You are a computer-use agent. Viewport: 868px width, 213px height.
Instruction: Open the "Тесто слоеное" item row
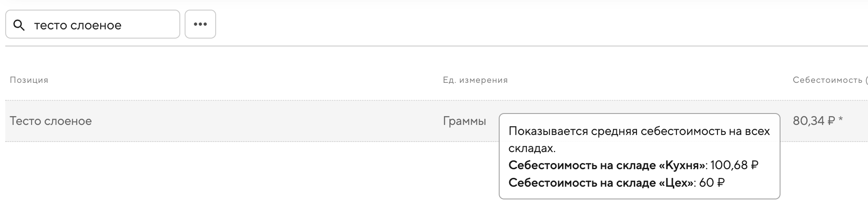[x=51, y=121]
